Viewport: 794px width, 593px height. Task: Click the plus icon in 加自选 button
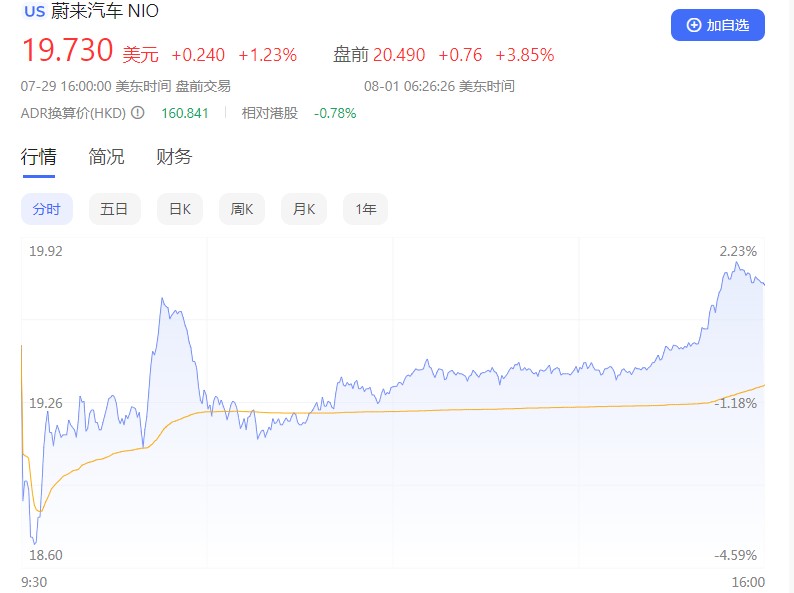click(694, 25)
